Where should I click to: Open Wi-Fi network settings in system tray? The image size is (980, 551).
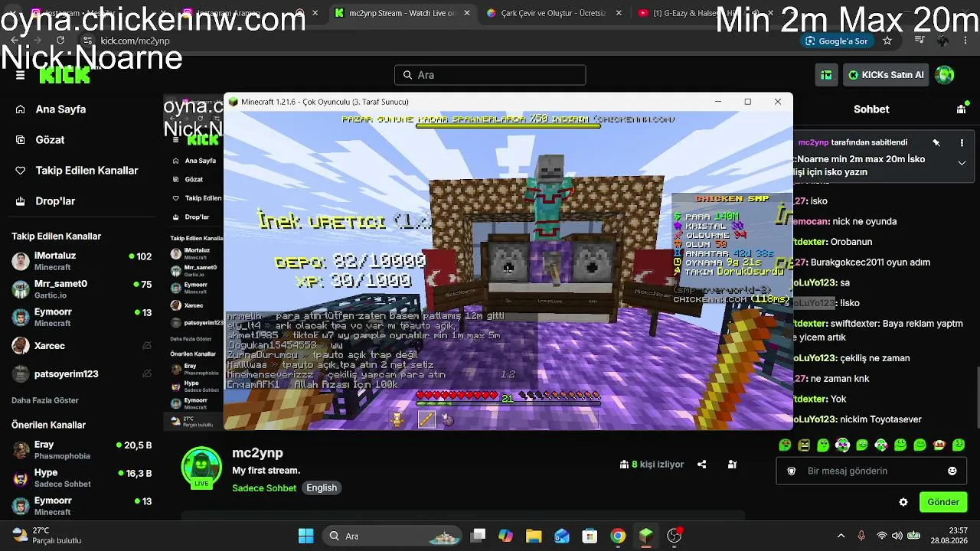(x=881, y=536)
